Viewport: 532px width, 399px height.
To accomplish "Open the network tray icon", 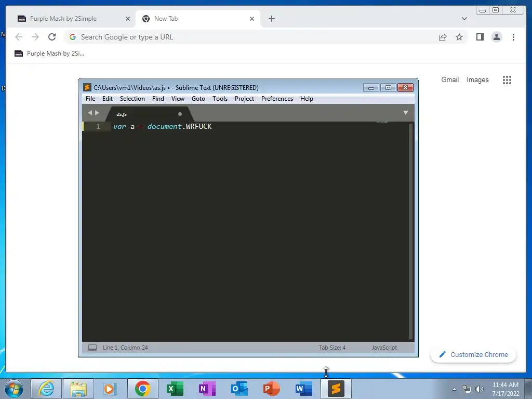I will (467, 389).
